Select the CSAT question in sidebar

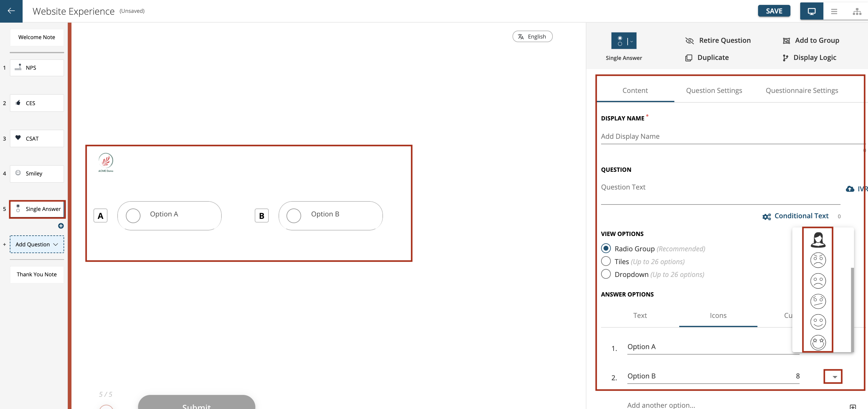click(37, 138)
